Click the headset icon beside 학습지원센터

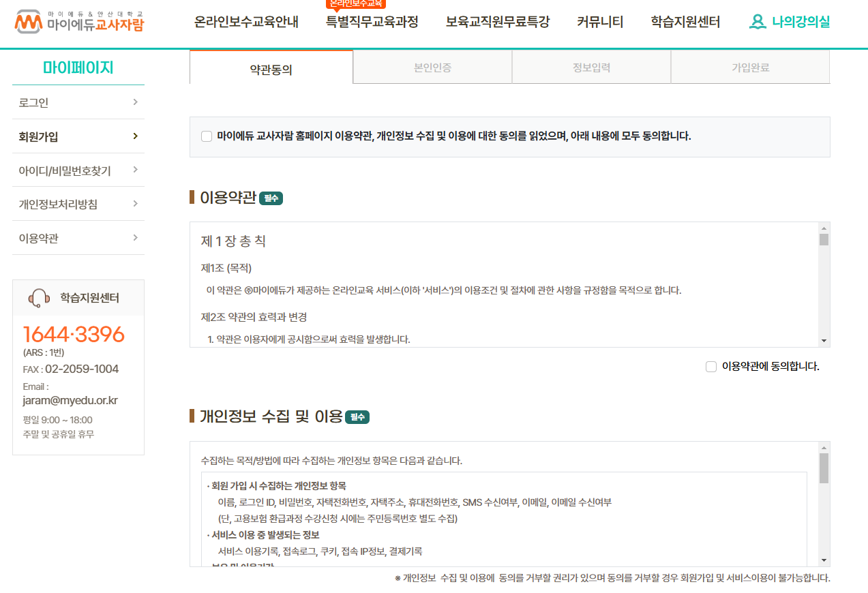coord(39,298)
